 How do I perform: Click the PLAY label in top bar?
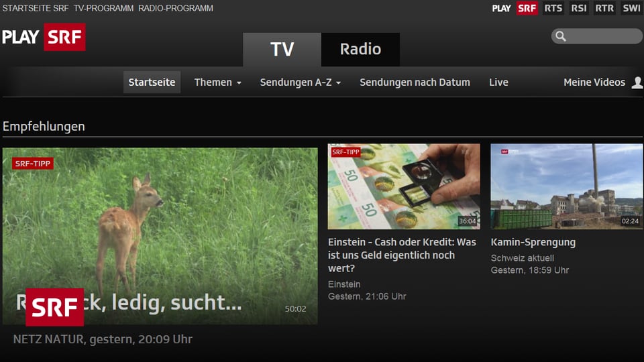(502, 8)
